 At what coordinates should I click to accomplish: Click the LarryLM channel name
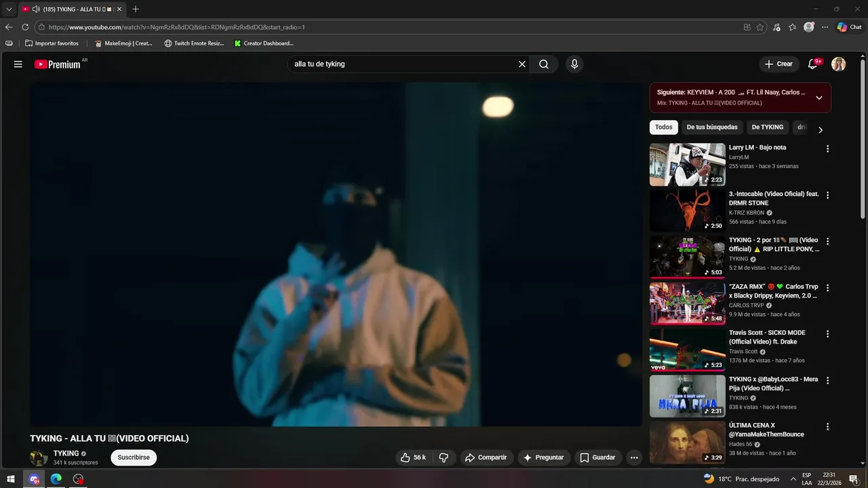click(x=739, y=157)
